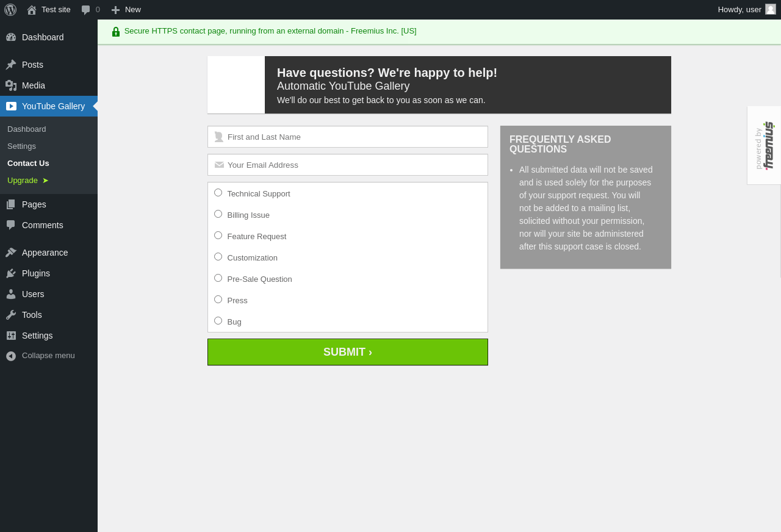This screenshot has height=532, width=781.
Task: Select the Press radio option
Action: point(218,300)
